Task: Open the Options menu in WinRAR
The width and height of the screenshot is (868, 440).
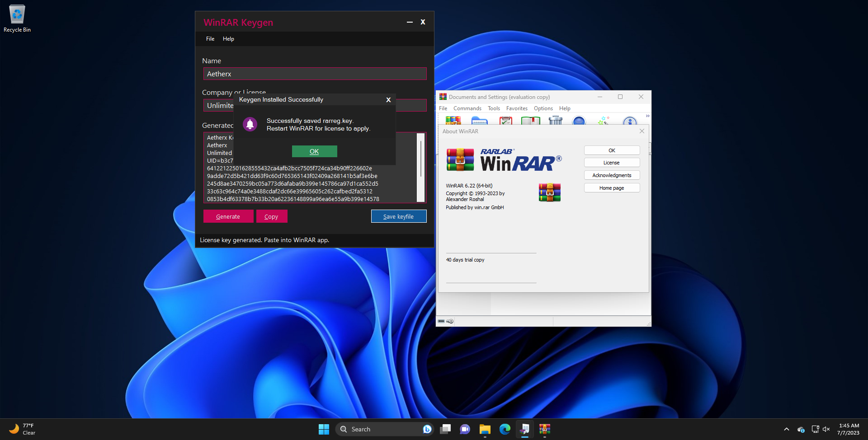Action: pos(543,108)
